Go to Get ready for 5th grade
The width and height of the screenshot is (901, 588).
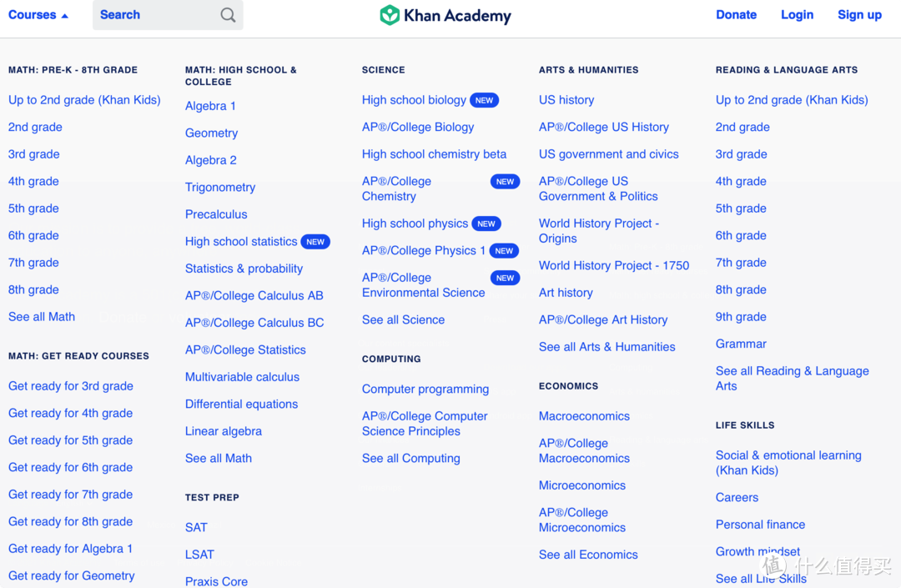point(71,440)
